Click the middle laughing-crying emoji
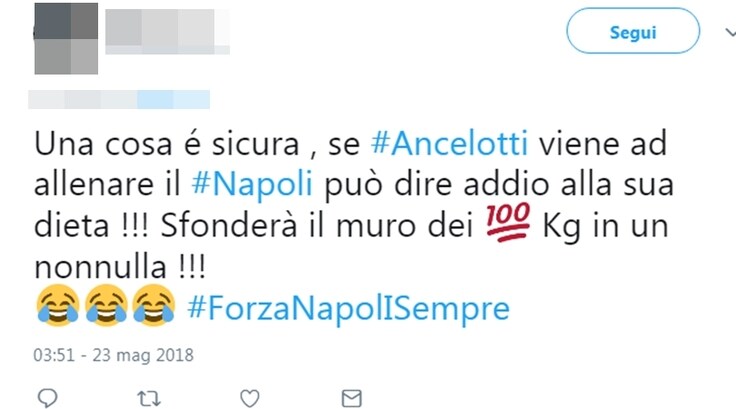This screenshot has width=736, height=409. click(106, 305)
